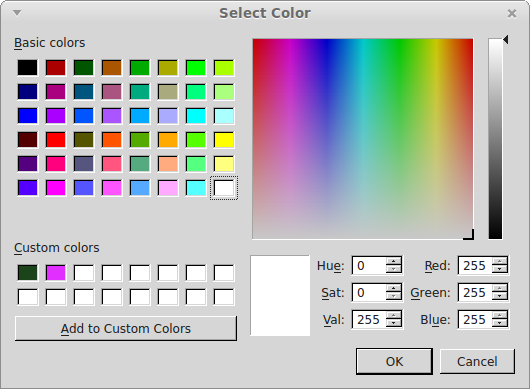The height and width of the screenshot is (389, 530).
Task: Increase the Hue value with up arrow
Action: click(x=393, y=261)
